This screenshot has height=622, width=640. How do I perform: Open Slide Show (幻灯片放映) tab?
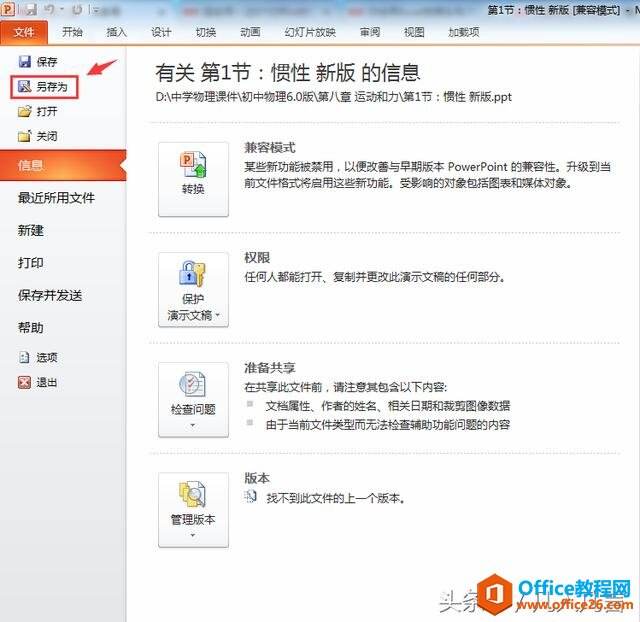point(310,32)
